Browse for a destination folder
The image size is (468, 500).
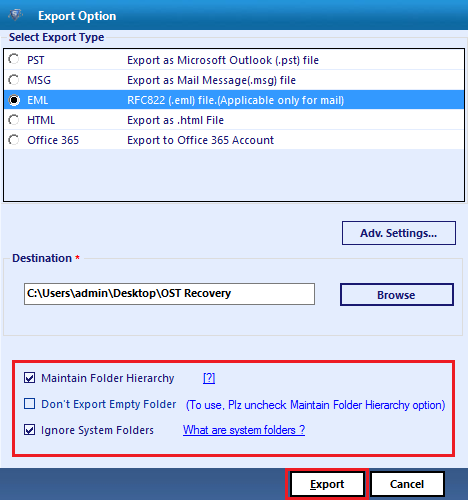coord(397,295)
